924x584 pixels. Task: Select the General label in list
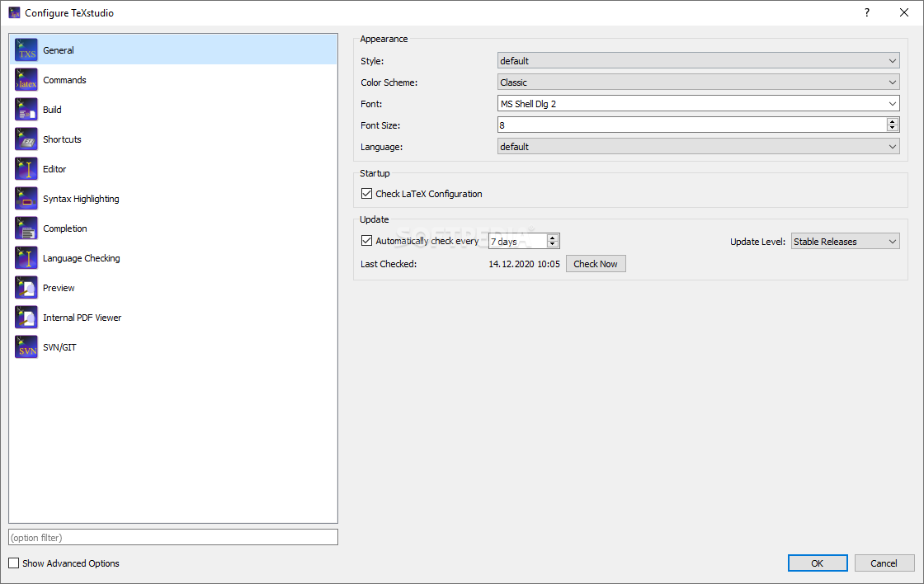(59, 50)
